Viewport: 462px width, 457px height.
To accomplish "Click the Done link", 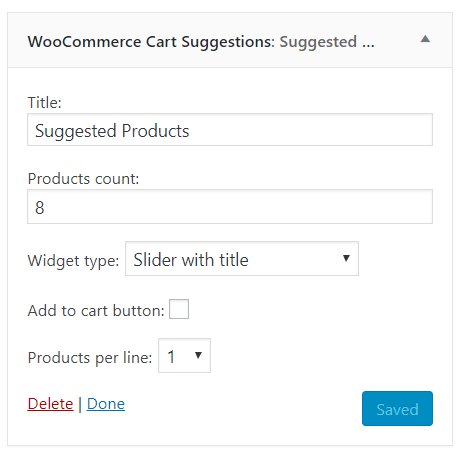I will [x=106, y=404].
